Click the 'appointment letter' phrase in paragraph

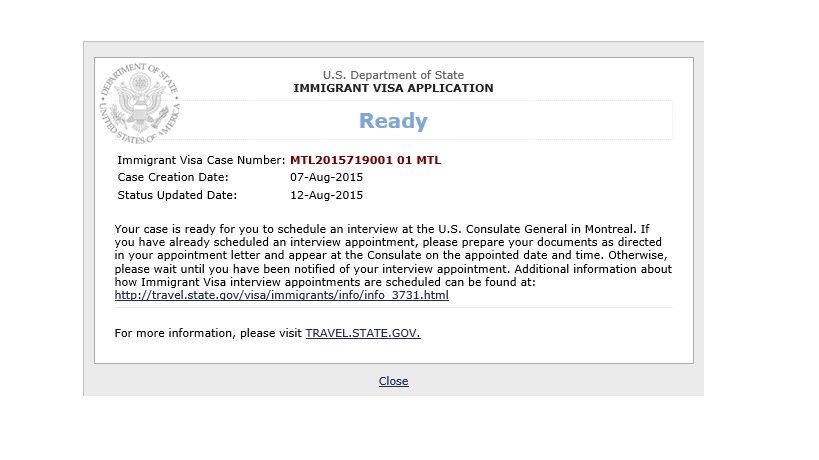click(x=220, y=256)
